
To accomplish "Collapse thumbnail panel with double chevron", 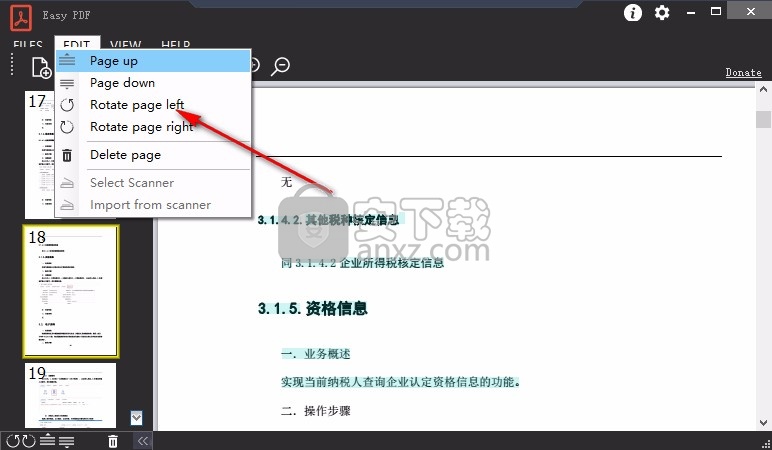I will point(143,441).
